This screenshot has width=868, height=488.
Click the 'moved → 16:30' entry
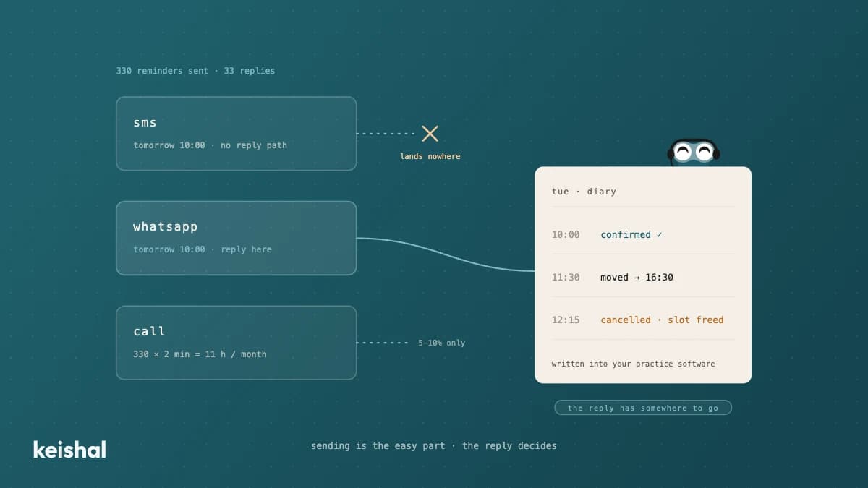637,278
